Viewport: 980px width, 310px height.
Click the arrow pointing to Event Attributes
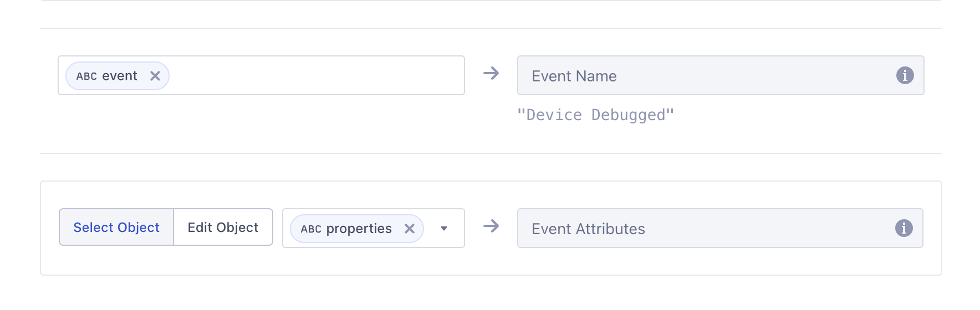pos(491,226)
